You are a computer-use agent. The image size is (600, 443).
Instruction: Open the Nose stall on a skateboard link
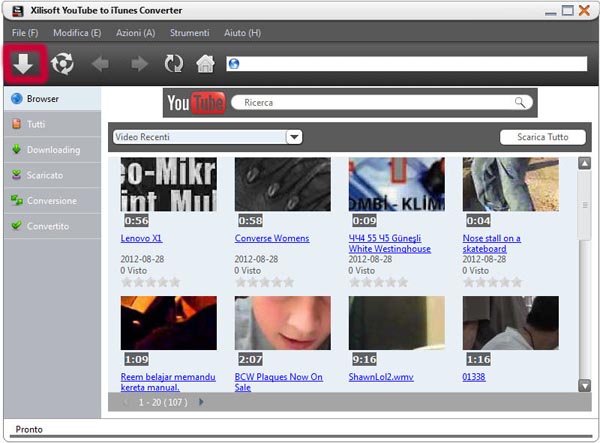coord(491,244)
